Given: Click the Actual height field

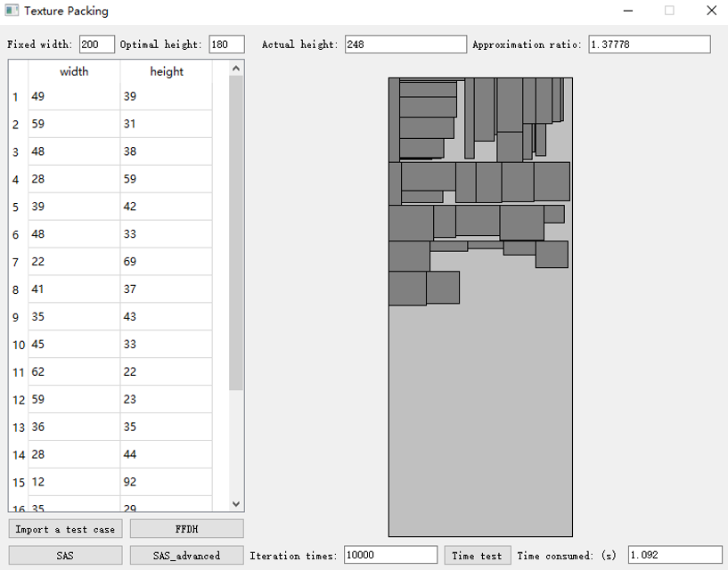Looking at the screenshot, I should (405, 45).
